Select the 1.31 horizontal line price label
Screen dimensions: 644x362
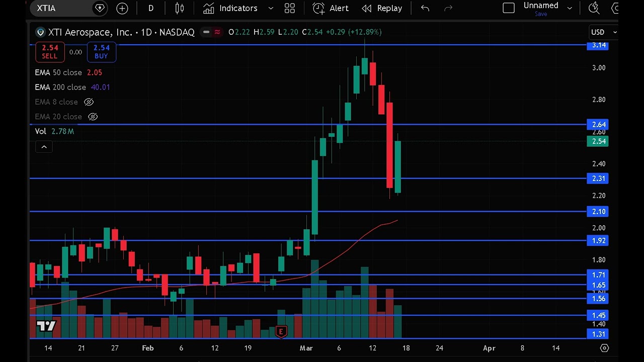599,334
